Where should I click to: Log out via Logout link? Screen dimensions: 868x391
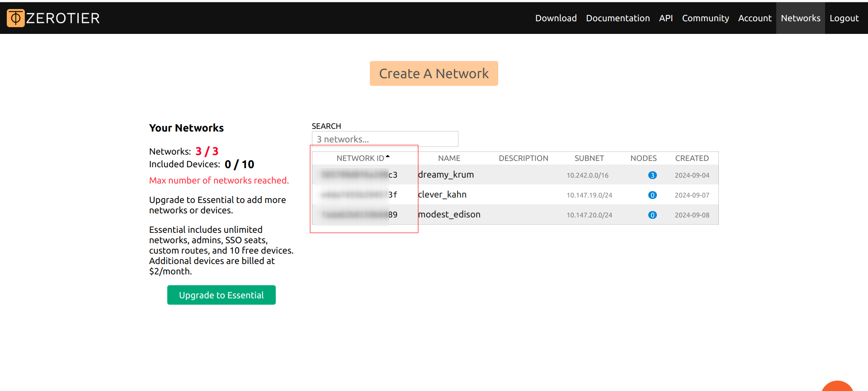point(844,18)
